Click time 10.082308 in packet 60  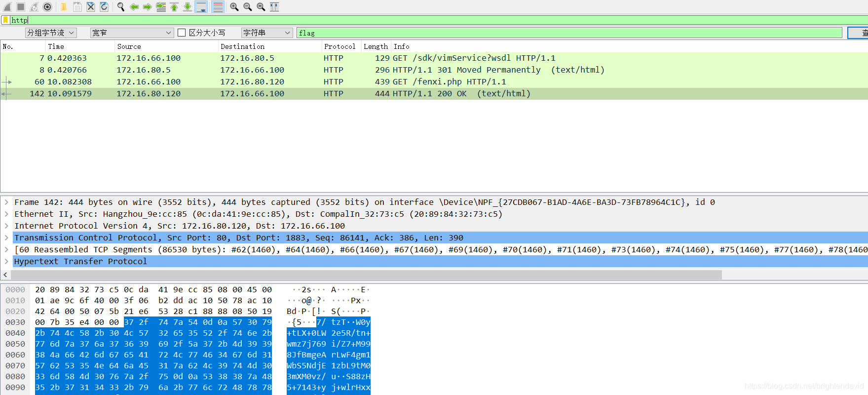pos(70,82)
